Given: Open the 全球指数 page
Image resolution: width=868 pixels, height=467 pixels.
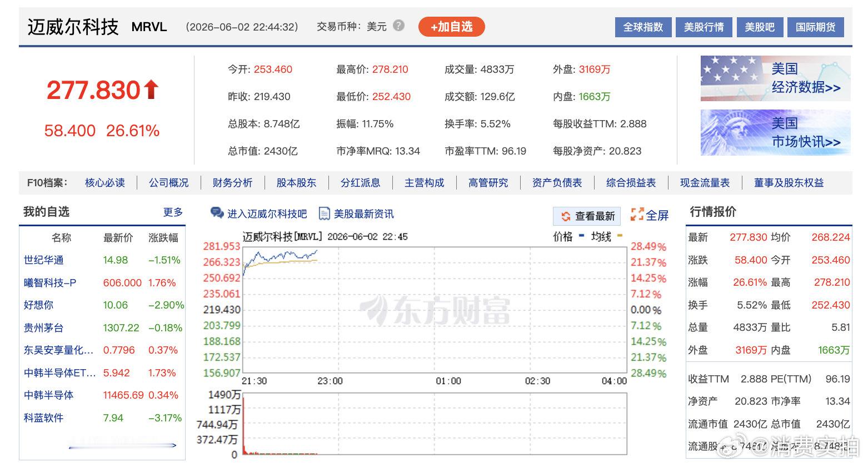Looking at the screenshot, I should tap(643, 27).
